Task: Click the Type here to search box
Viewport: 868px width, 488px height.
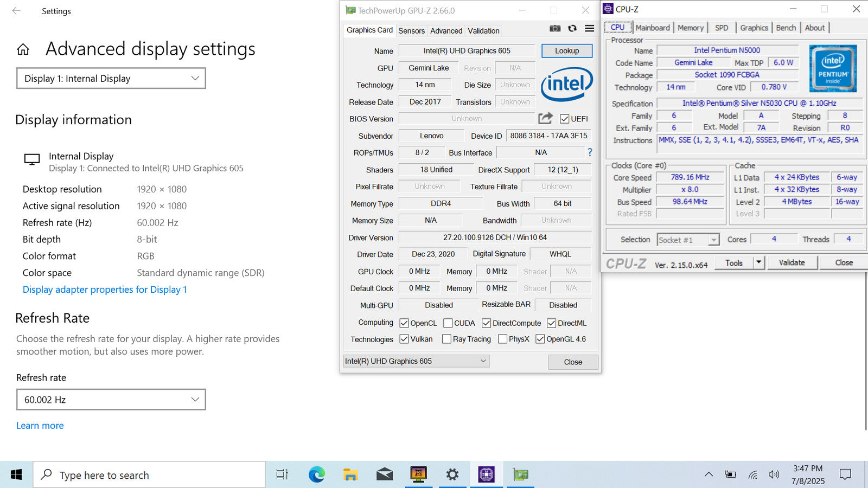Action: [149, 475]
